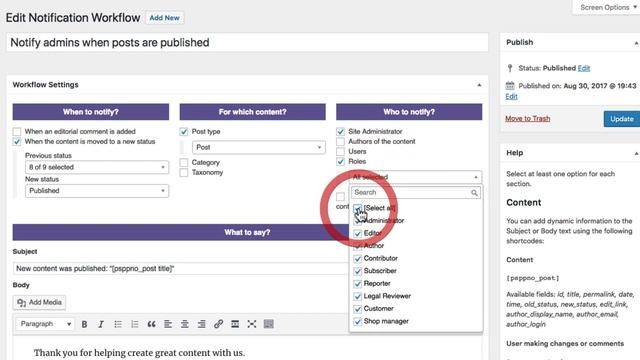
Task: Check 'Authors of the content'
Action: coord(340,142)
